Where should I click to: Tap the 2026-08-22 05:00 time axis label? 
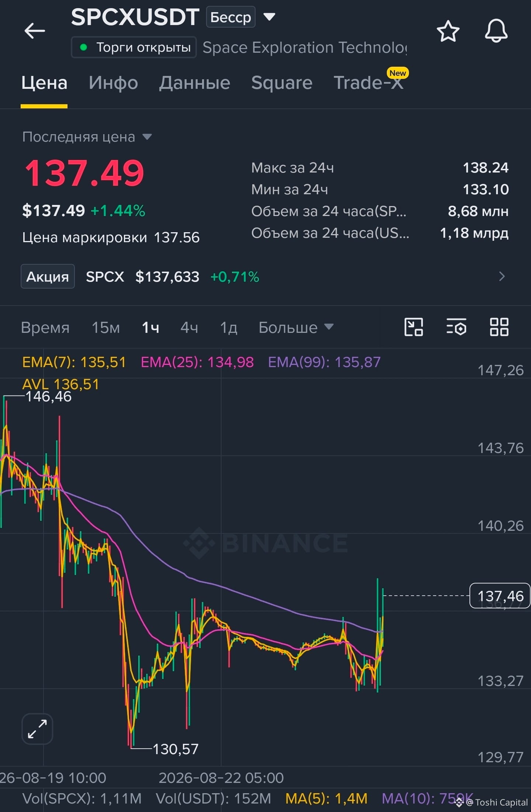[221, 778]
